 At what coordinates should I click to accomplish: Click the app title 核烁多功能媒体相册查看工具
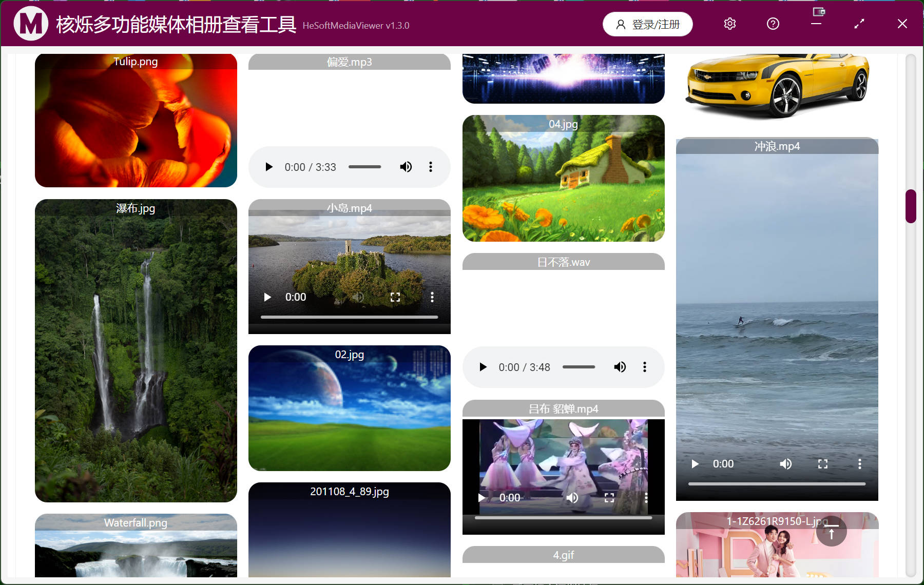pos(176,24)
